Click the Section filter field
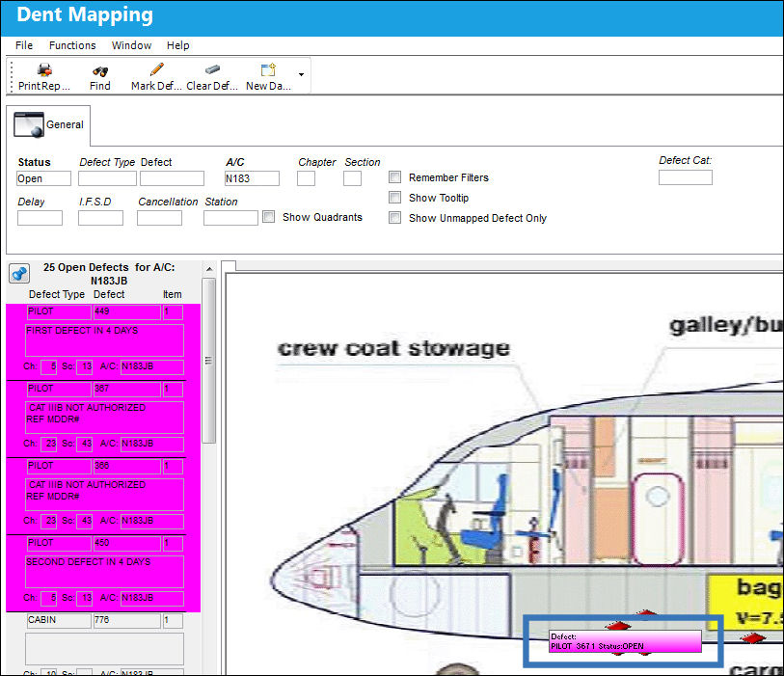 coord(353,178)
